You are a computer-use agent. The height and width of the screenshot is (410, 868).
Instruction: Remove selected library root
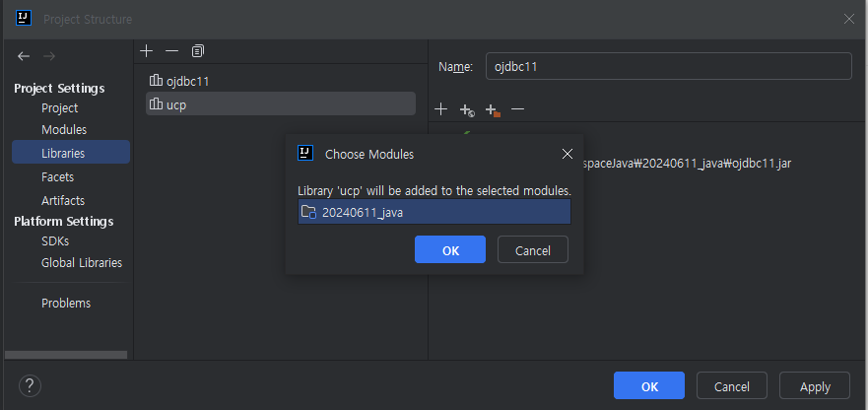(517, 109)
